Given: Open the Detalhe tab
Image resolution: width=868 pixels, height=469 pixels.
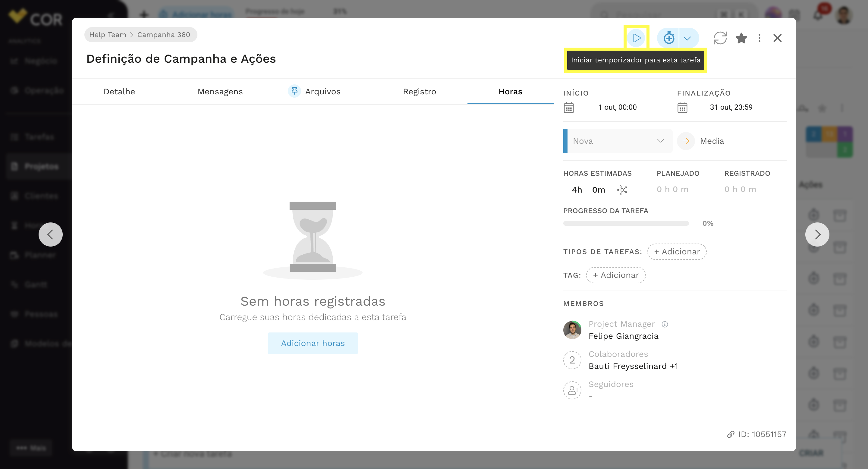Looking at the screenshot, I should pyautogui.click(x=119, y=92).
